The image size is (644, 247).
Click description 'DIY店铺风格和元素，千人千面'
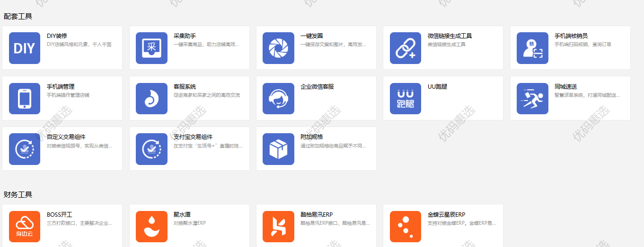tap(79, 45)
